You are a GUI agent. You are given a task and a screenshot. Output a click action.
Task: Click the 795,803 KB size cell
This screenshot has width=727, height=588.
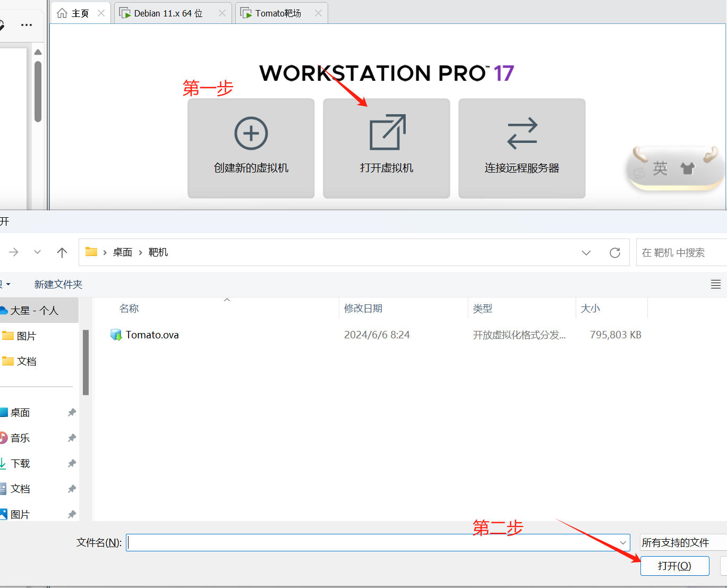[615, 335]
